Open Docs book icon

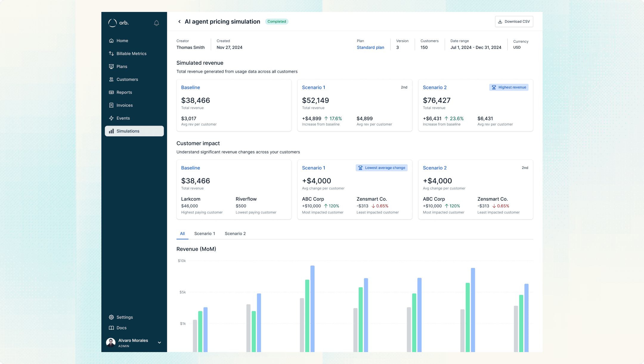(112, 328)
